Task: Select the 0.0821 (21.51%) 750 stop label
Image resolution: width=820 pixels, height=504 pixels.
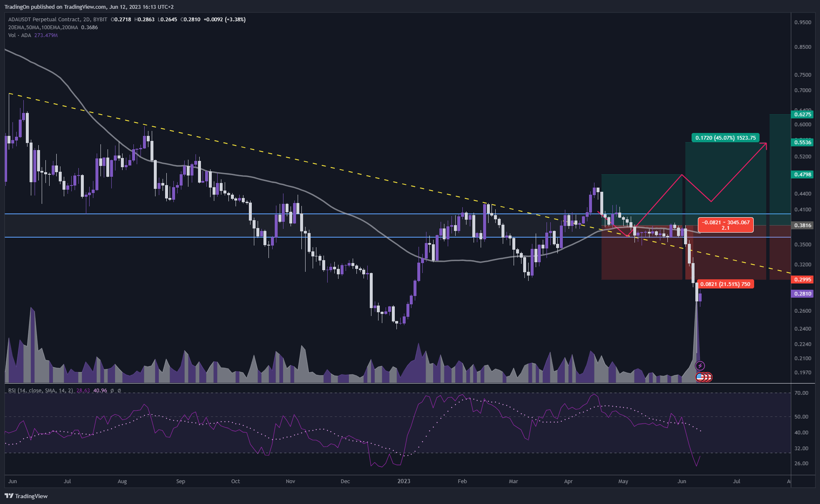Action: pyautogui.click(x=725, y=284)
